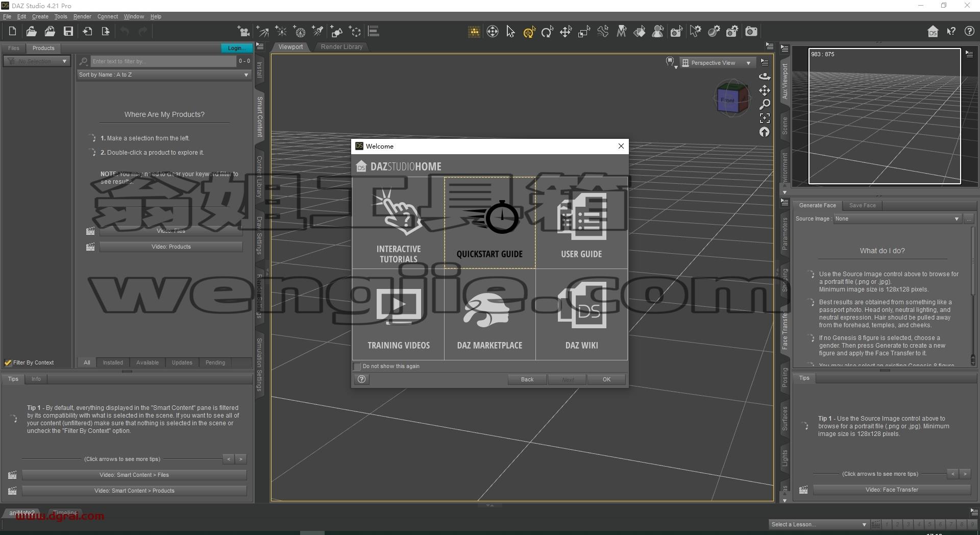
Task: Open the No Selection category dropdown
Action: pyautogui.click(x=37, y=61)
